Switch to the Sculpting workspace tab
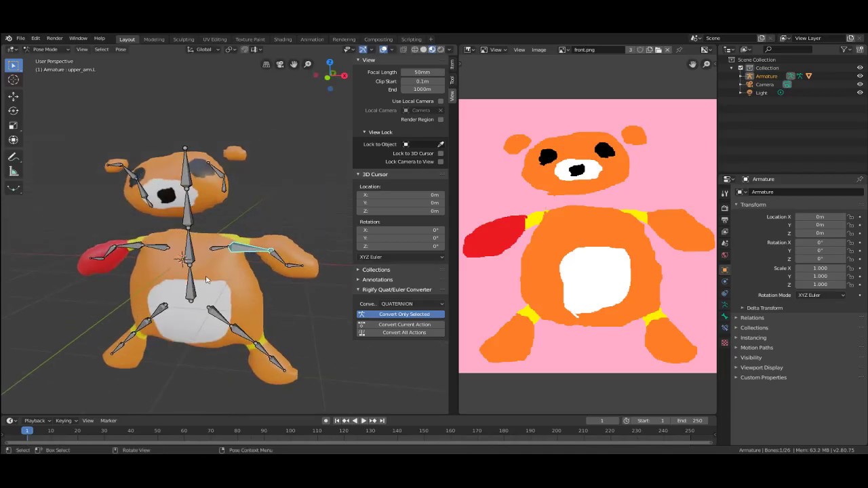The height and width of the screenshot is (488, 868). 183,39
